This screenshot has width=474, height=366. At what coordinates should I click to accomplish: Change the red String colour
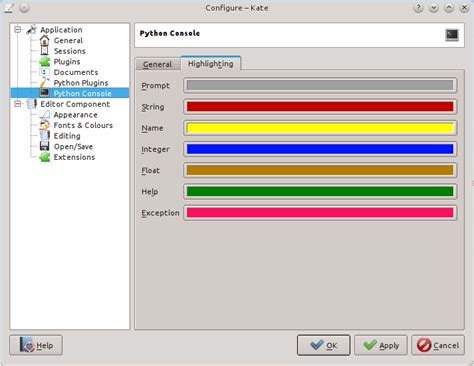[x=320, y=107]
